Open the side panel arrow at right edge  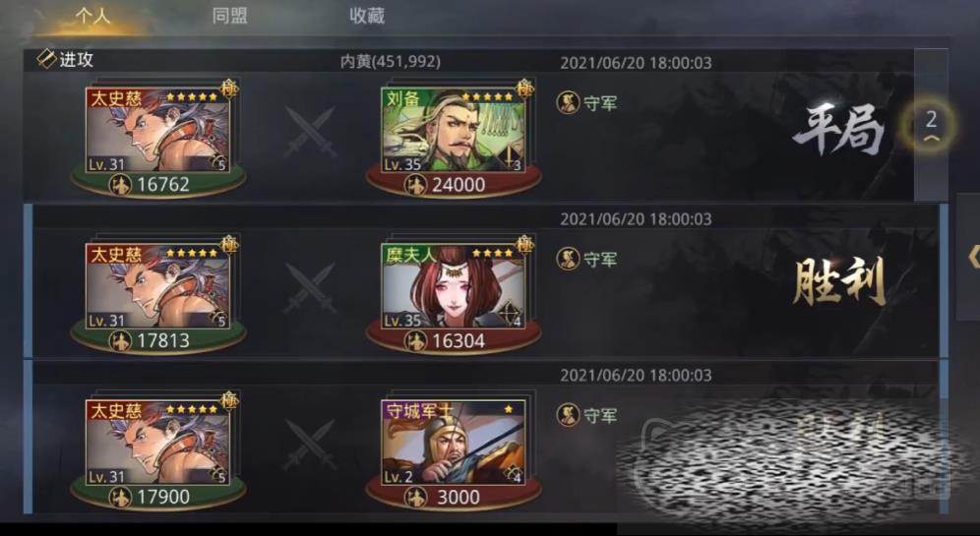click(x=972, y=257)
